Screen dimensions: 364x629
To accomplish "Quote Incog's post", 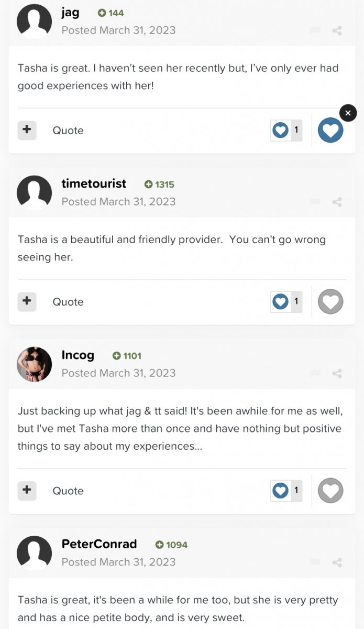I will point(68,491).
